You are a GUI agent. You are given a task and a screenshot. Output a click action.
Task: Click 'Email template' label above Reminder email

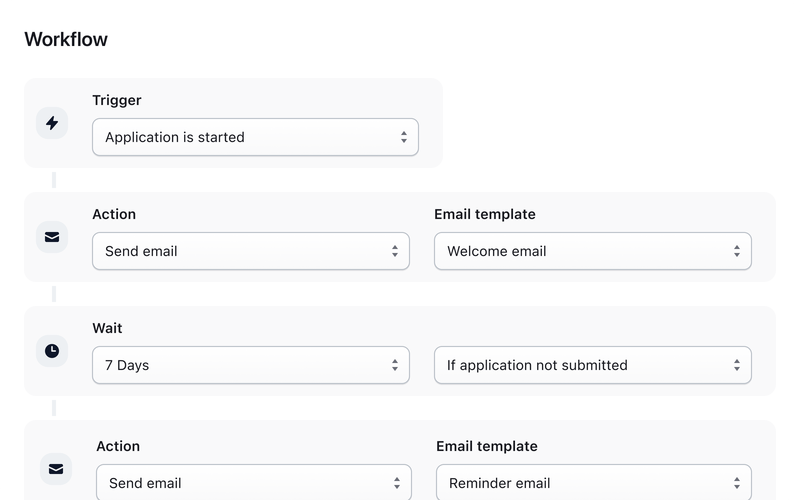tap(487, 446)
